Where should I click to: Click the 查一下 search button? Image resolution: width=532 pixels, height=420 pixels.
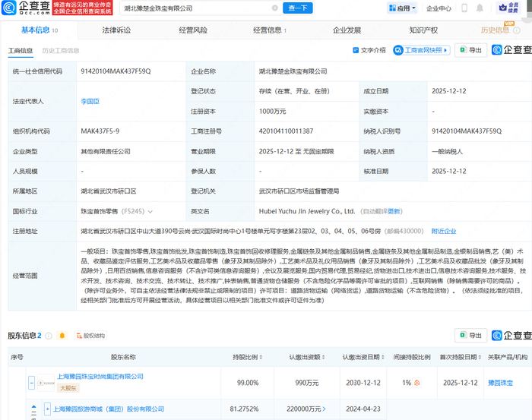click(x=298, y=8)
